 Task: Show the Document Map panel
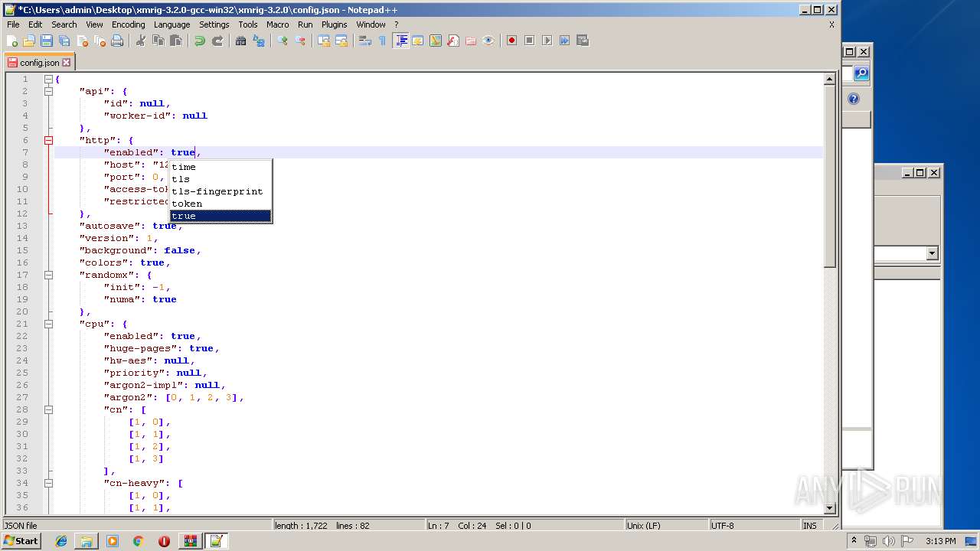pos(436,41)
